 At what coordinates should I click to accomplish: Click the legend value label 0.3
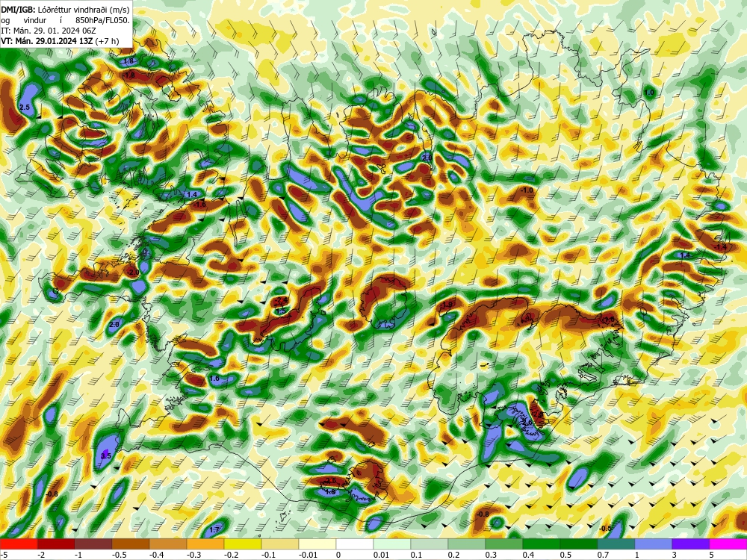[492, 555]
